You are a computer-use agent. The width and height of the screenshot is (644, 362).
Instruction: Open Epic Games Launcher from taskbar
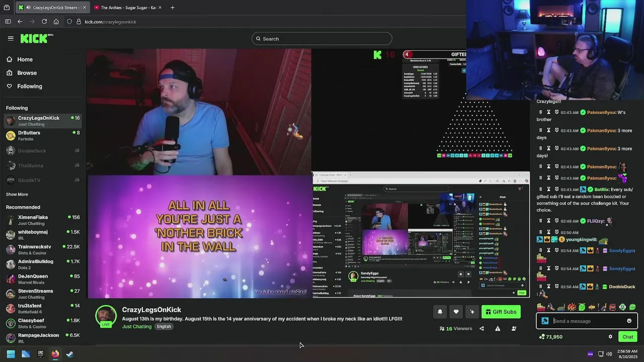tap(40, 354)
